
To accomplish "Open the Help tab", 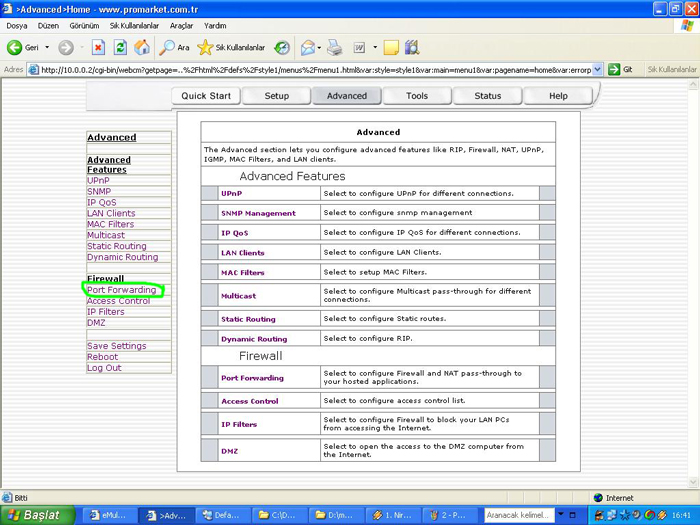I will (558, 96).
